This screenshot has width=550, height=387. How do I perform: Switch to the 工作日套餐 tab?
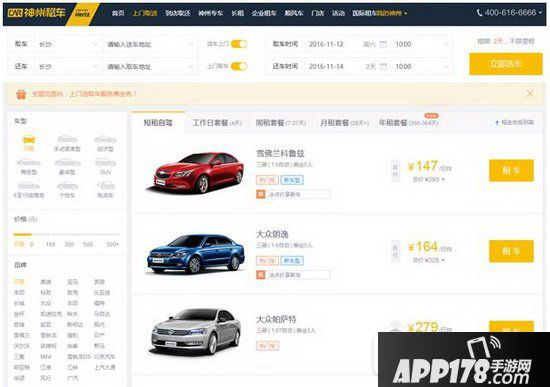[x=217, y=123]
